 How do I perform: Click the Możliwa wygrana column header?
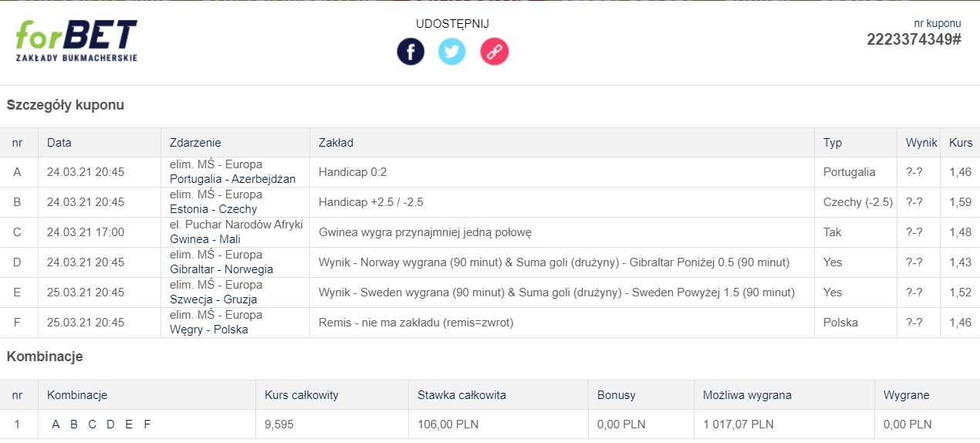click(747, 395)
